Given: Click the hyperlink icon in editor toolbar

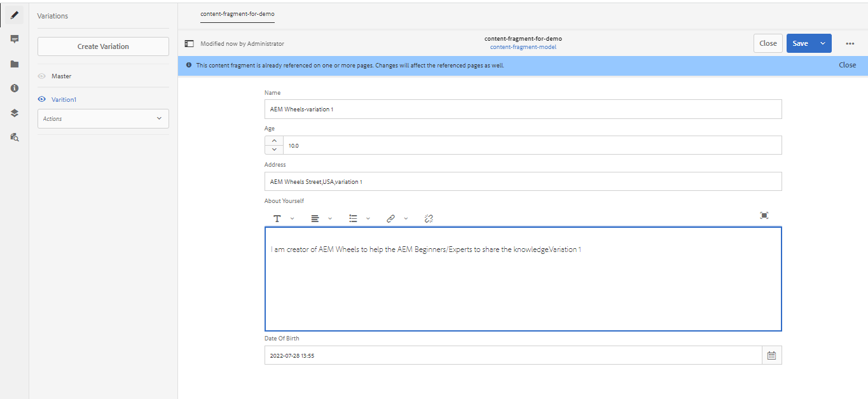Looking at the screenshot, I should coord(390,218).
